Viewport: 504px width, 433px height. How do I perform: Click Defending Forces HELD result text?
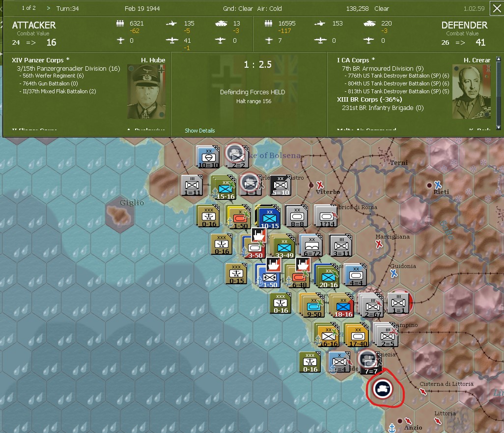pos(252,92)
